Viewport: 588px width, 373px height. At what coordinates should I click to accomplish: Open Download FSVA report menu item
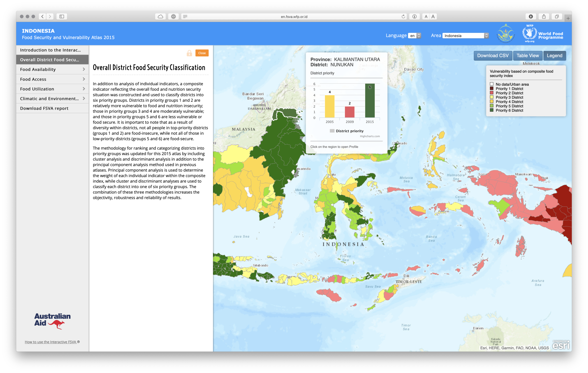click(52, 108)
